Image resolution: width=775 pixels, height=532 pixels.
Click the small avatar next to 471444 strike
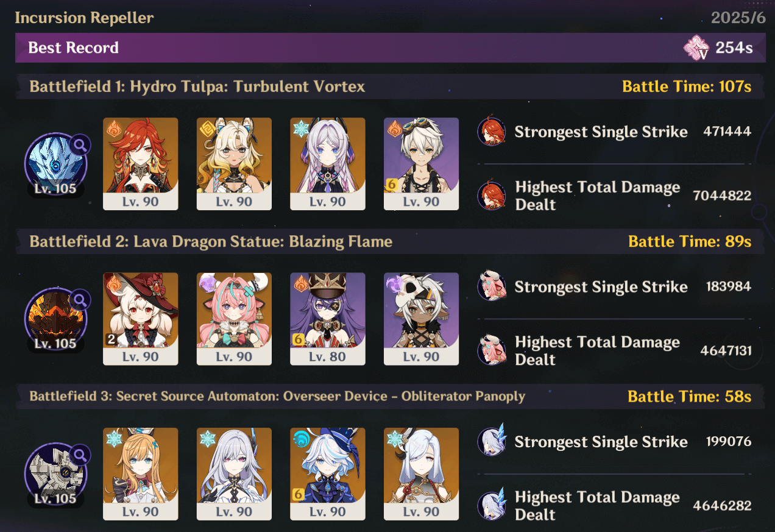(491, 132)
